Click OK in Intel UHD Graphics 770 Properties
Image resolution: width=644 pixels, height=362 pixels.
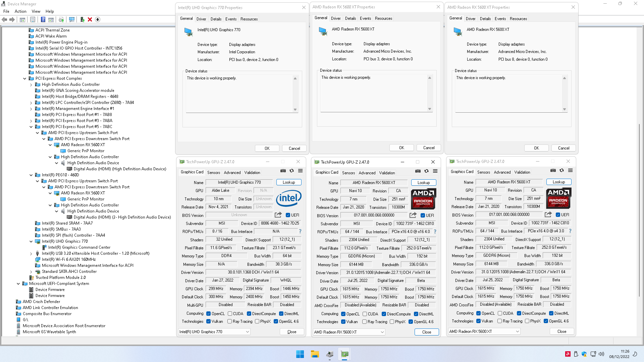click(x=267, y=148)
